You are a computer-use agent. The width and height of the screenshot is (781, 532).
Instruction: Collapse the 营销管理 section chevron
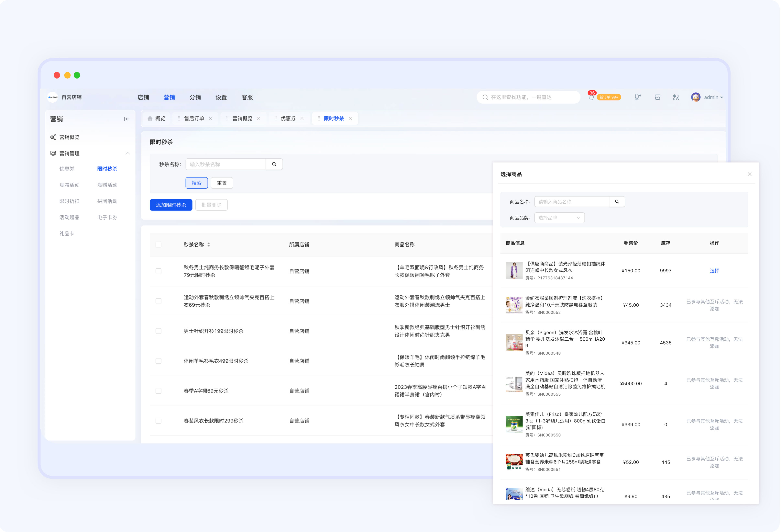pyautogui.click(x=128, y=154)
